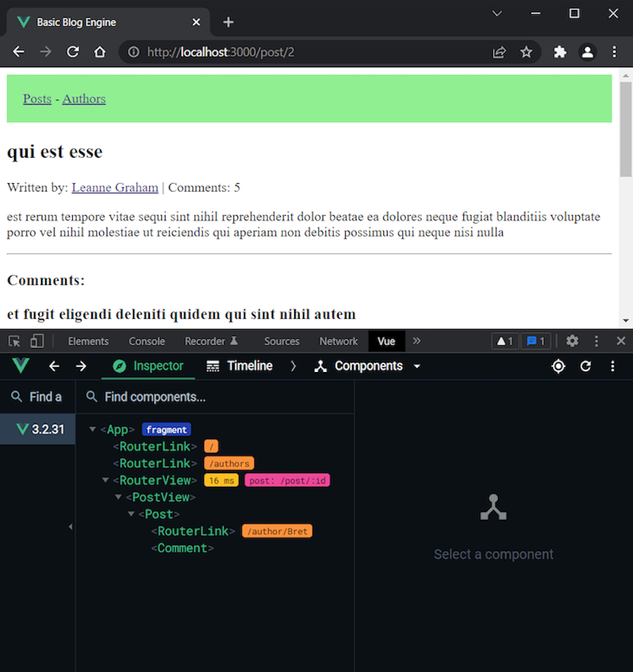This screenshot has width=633, height=672.
Task: Open Vue devtools more options menu
Action: 612,366
